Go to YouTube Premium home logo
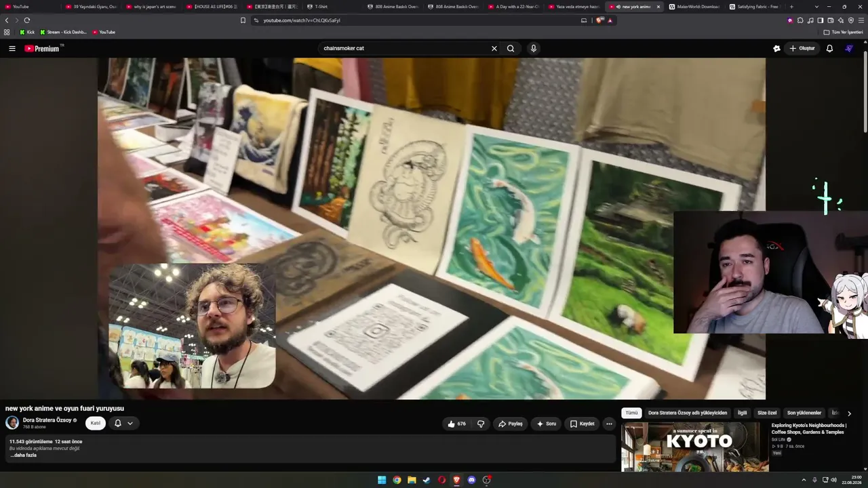Screen dimensions: 868x488 coord(43,48)
